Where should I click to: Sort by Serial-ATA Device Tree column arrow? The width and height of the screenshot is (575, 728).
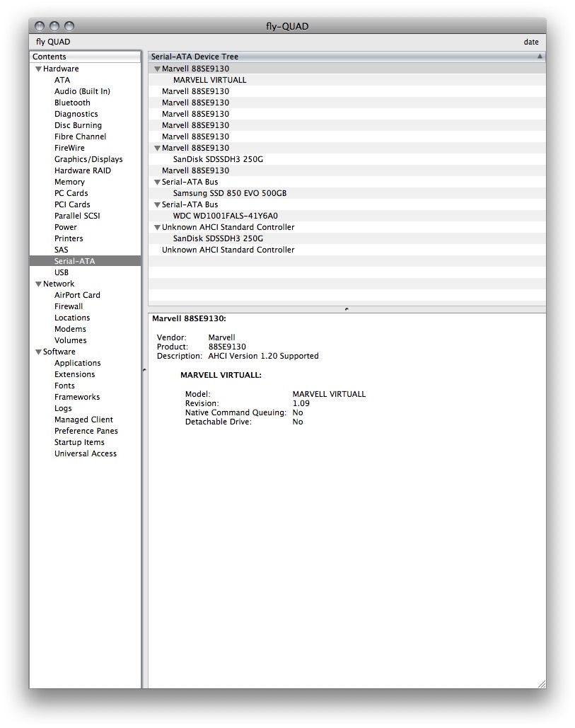540,56
